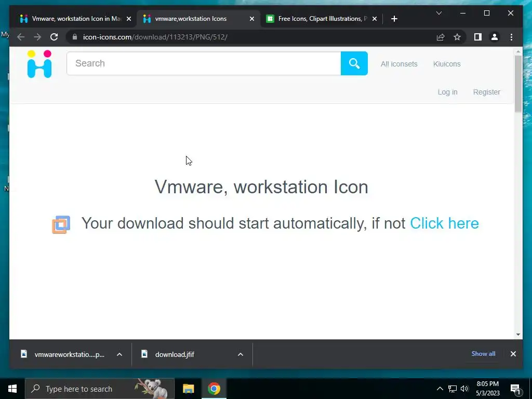Click the network tray icon
The height and width of the screenshot is (399, 532).
[x=453, y=389]
